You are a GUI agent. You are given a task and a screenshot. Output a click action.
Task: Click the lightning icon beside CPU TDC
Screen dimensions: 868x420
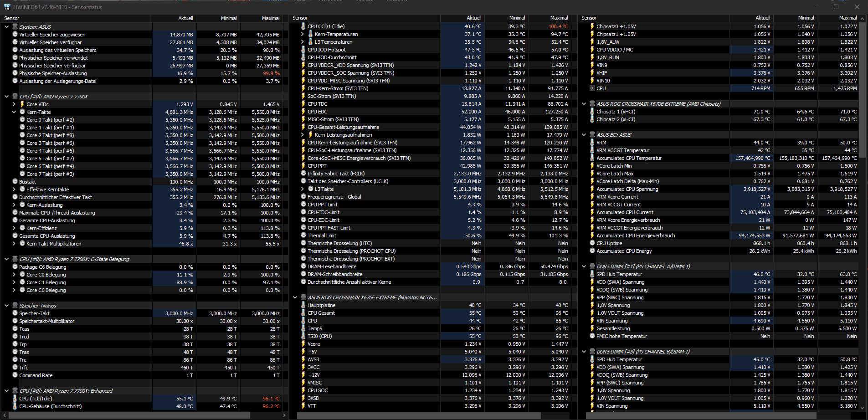[303, 104]
